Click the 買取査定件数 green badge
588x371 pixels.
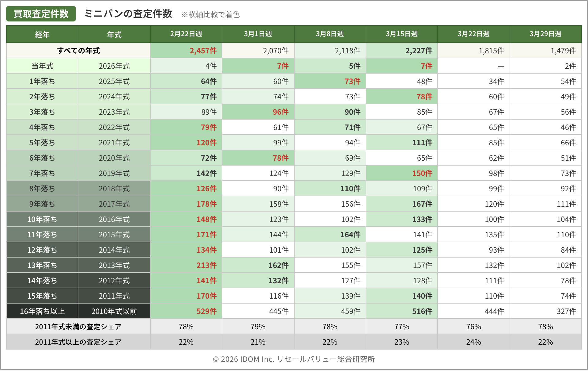click(x=41, y=14)
